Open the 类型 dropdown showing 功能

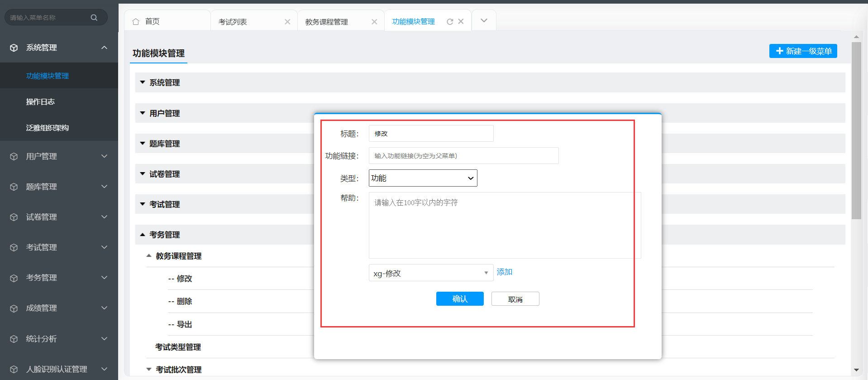tap(423, 178)
